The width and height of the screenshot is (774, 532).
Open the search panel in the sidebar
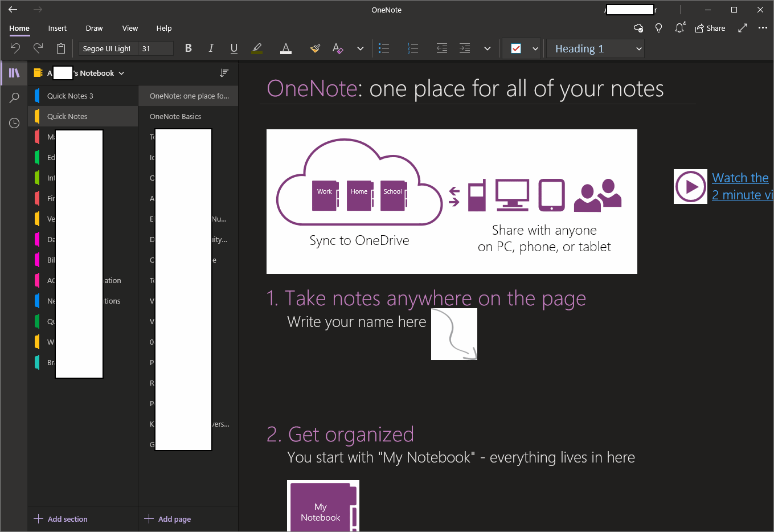[14, 97]
